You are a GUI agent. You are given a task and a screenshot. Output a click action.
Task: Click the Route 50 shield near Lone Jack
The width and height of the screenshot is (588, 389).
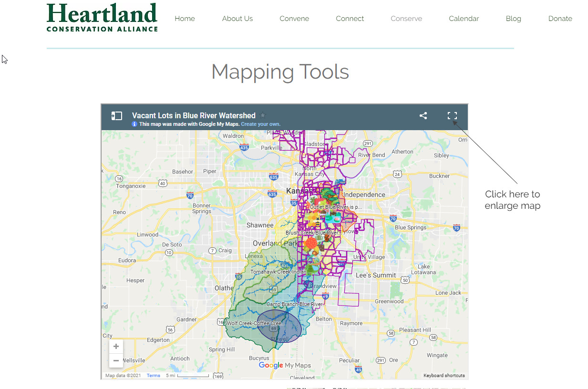(x=405, y=280)
